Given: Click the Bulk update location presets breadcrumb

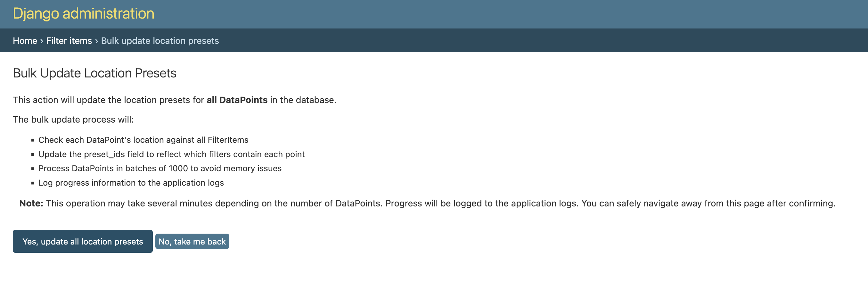Looking at the screenshot, I should 160,41.
